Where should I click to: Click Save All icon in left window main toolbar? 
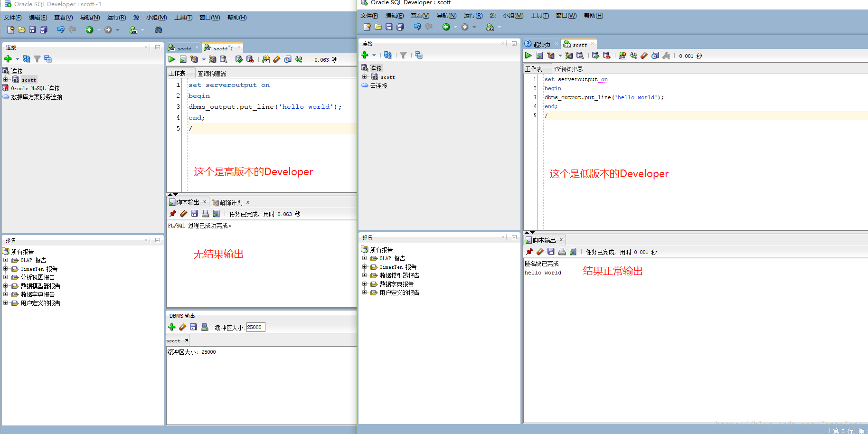point(44,30)
